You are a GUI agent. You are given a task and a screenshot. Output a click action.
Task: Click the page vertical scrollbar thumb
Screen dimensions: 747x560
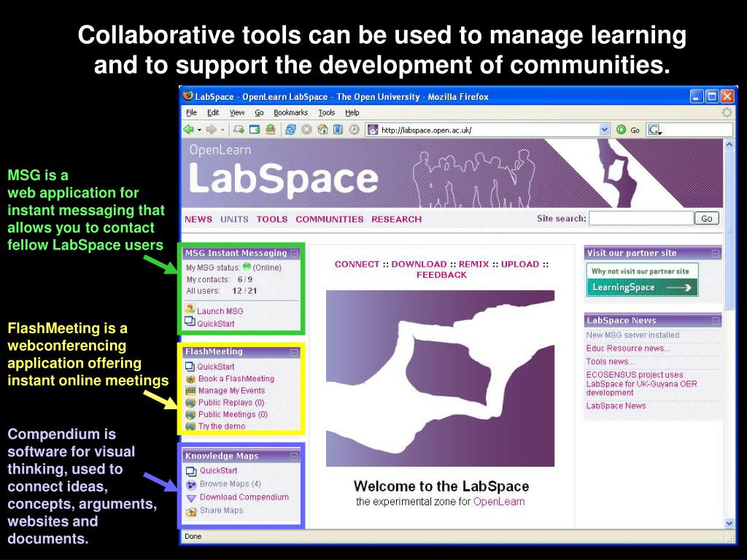[x=729, y=228]
